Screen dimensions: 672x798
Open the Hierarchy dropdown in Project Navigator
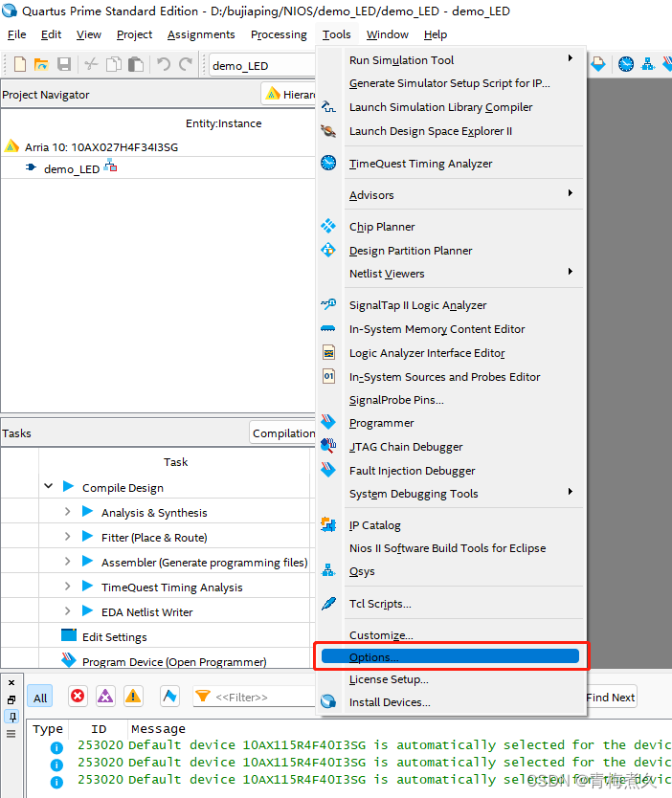pyautogui.click(x=289, y=94)
